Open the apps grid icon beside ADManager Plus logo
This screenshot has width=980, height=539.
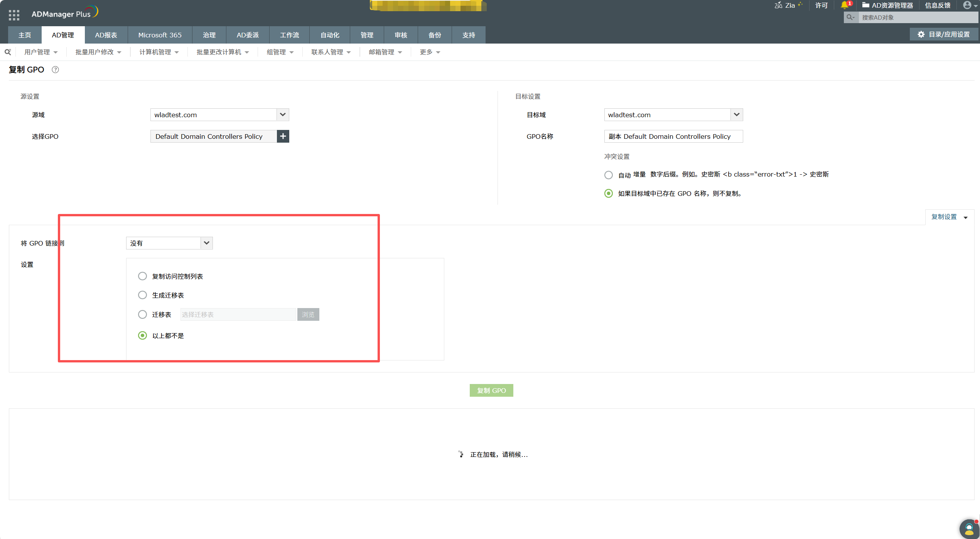pyautogui.click(x=13, y=15)
